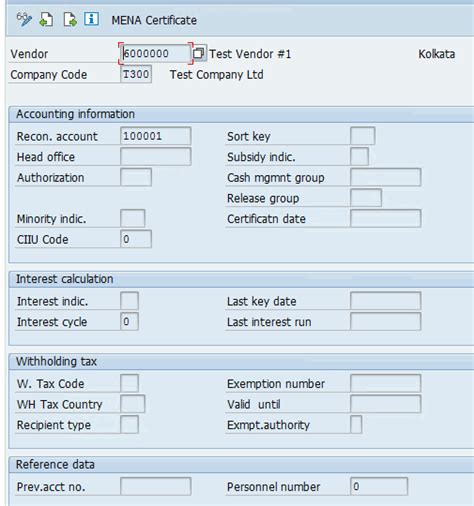Screen dimensions: 474x506
Task: Select the Sort key field
Action: coord(363,136)
